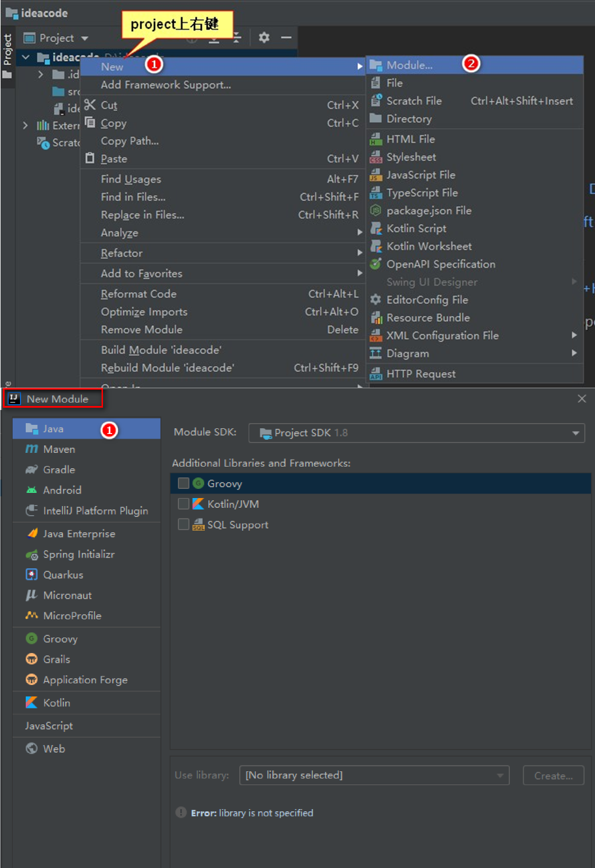The height and width of the screenshot is (868, 595).
Task: Click the Create... library button
Action: point(553,775)
